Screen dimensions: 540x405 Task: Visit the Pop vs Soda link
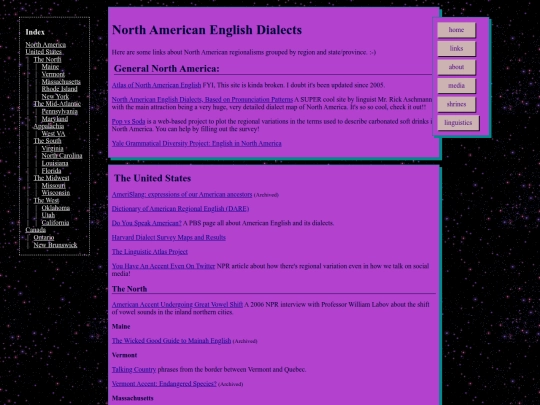point(128,122)
